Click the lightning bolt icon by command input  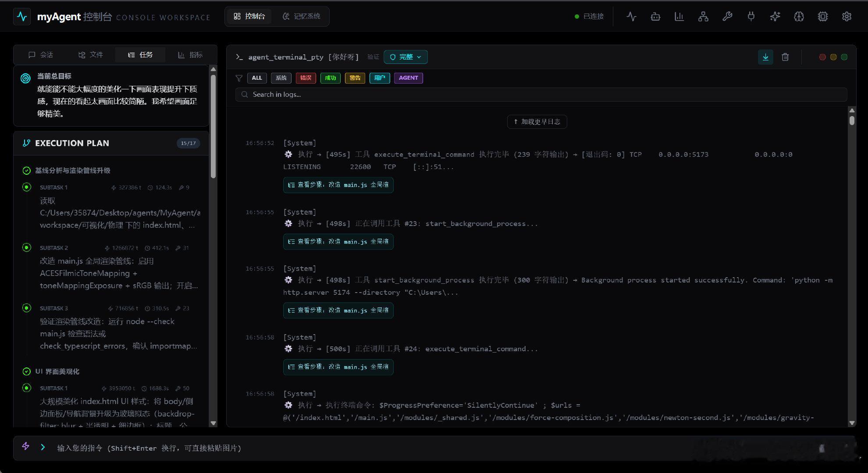coord(25,446)
